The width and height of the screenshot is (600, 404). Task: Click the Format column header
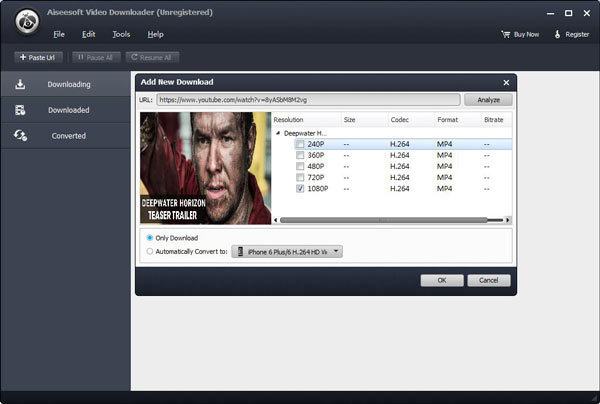[x=458, y=120]
